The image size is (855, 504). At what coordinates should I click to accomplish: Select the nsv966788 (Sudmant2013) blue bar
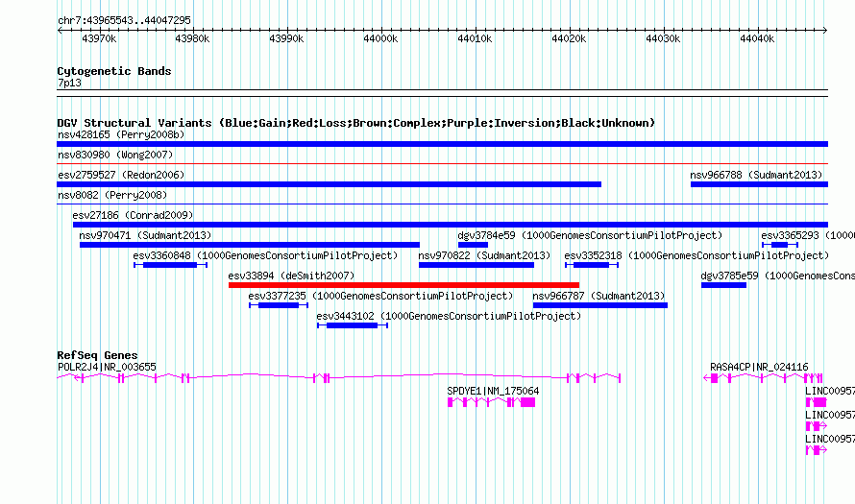click(x=759, y=184)
